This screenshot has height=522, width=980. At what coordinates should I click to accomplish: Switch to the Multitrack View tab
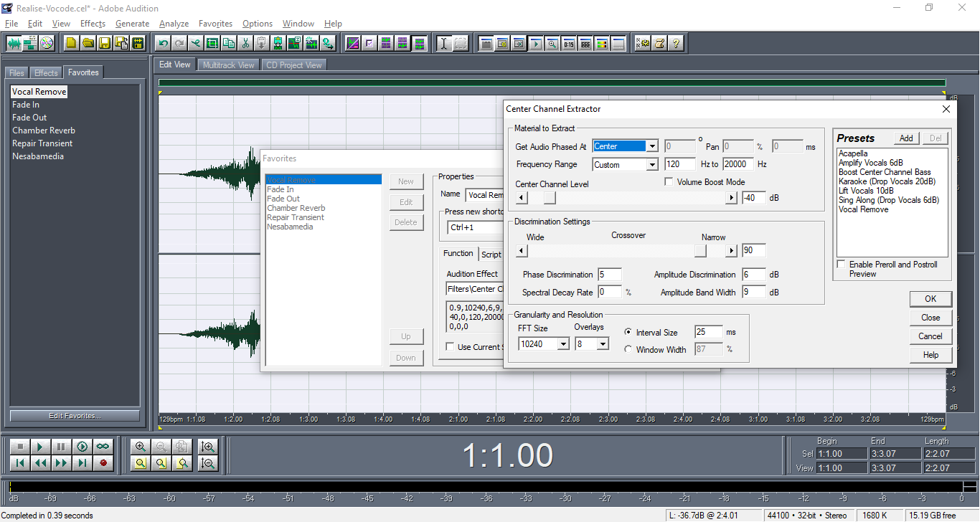(228, 65)
